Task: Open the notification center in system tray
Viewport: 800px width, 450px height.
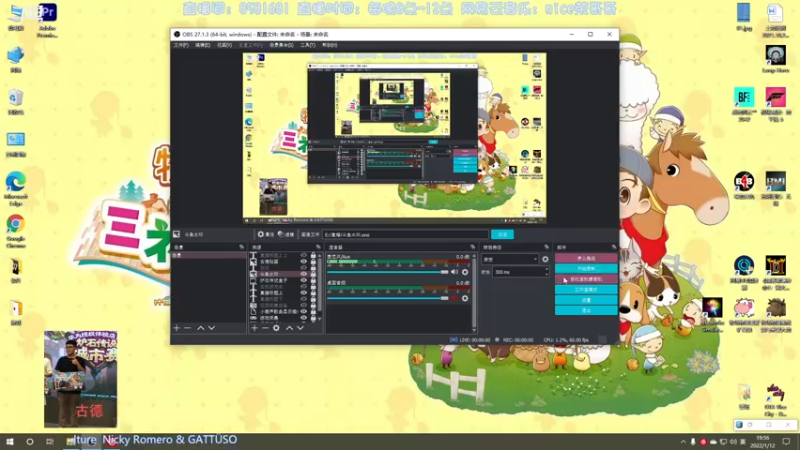Action: pos(786,441)
